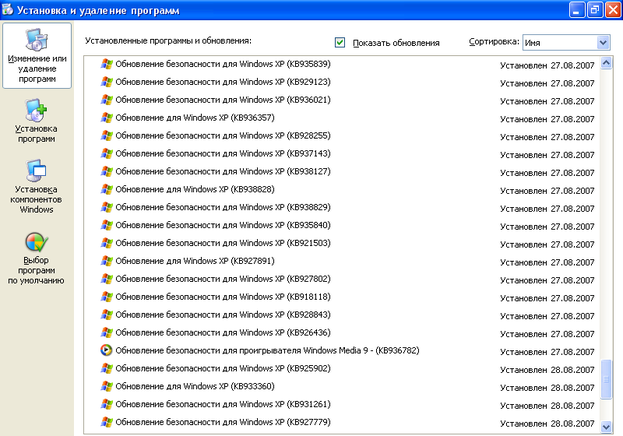Image resolution: width=623 pixels, height=436 pixels.
Task: Click the list scrollbar up arrow
Action: (606, 63)
